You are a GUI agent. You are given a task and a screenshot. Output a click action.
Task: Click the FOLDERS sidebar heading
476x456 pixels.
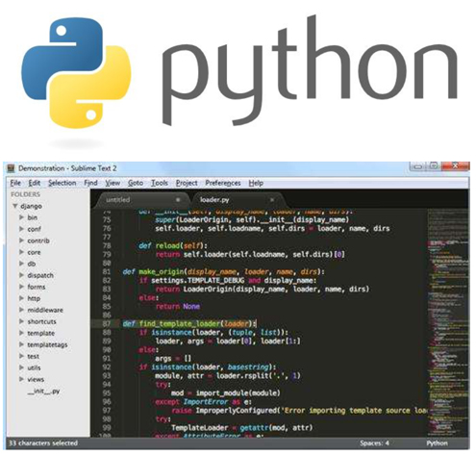[25, 194]
